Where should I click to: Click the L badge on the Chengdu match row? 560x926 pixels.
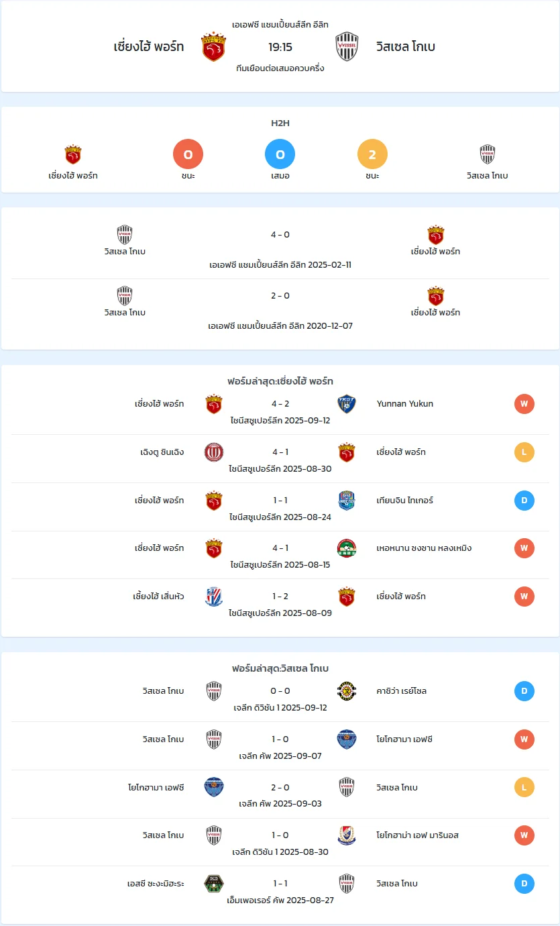tap(524, 452)
